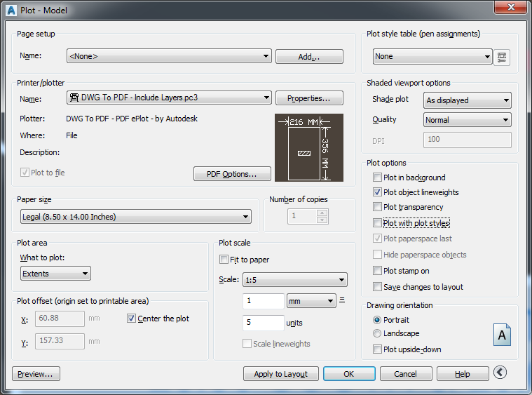Collapse dialog with the round arrow button
Screen dimensions: 532x395
[x=500, y=373]
